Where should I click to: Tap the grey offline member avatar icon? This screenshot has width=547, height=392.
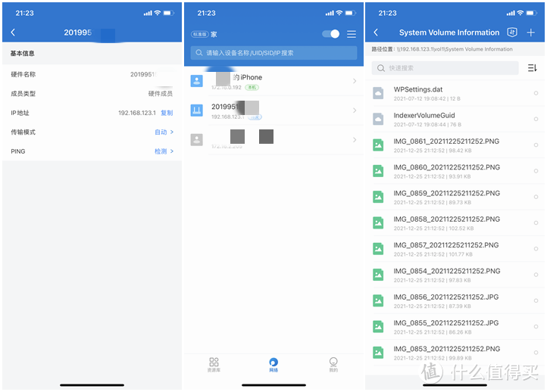pyautogui.click(x=197, y=140)
